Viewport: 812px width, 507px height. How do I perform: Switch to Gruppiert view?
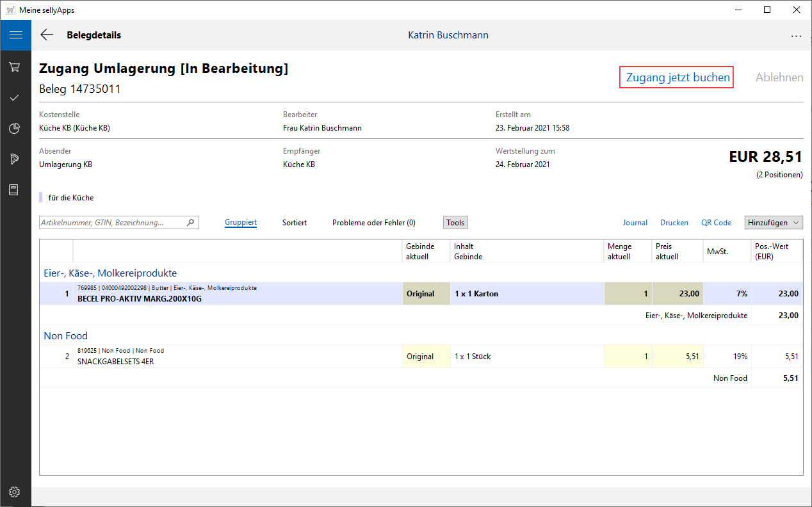(x=241, y=223)
